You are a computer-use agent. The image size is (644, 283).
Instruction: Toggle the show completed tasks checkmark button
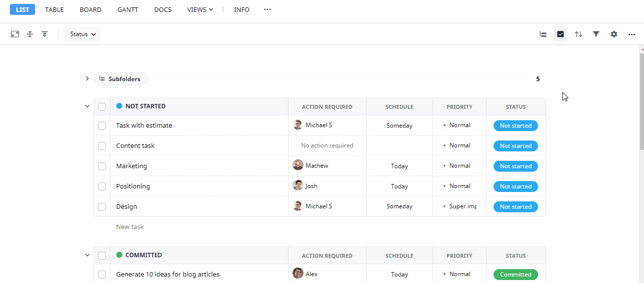pyautogui.click(x=560, y=34)
